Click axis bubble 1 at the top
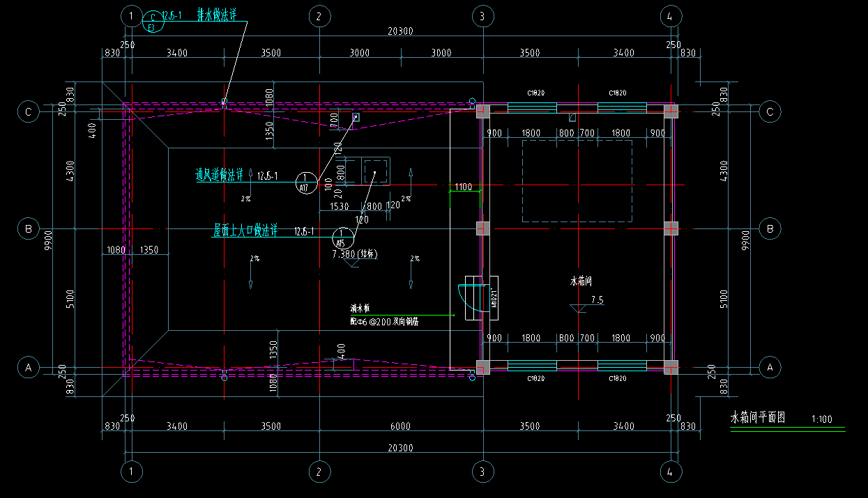The image size is (868, 498). coord(131,15)
